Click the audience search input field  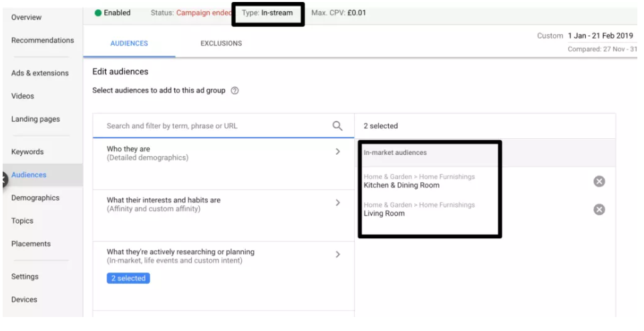[214, 125]
